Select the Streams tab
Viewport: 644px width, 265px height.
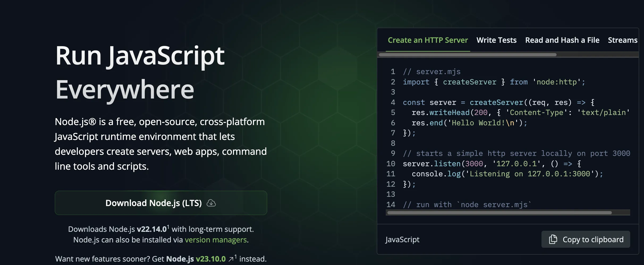click(x=623, y=40)
